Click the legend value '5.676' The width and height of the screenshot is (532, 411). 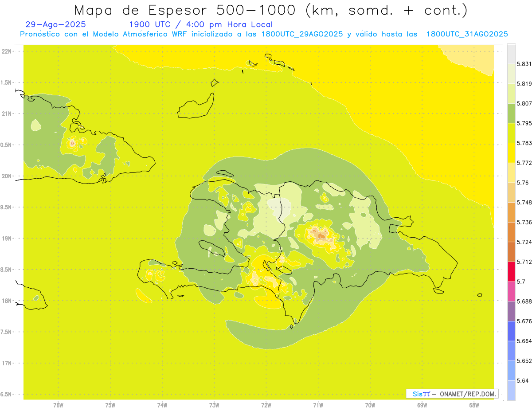point(524,321)
